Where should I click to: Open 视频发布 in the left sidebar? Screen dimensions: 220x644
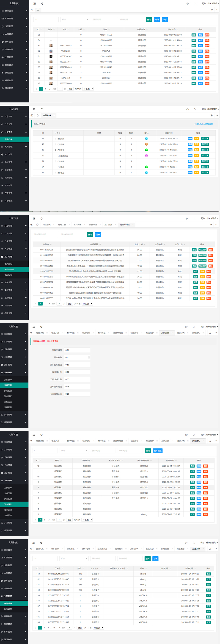(x=8, y=275)
